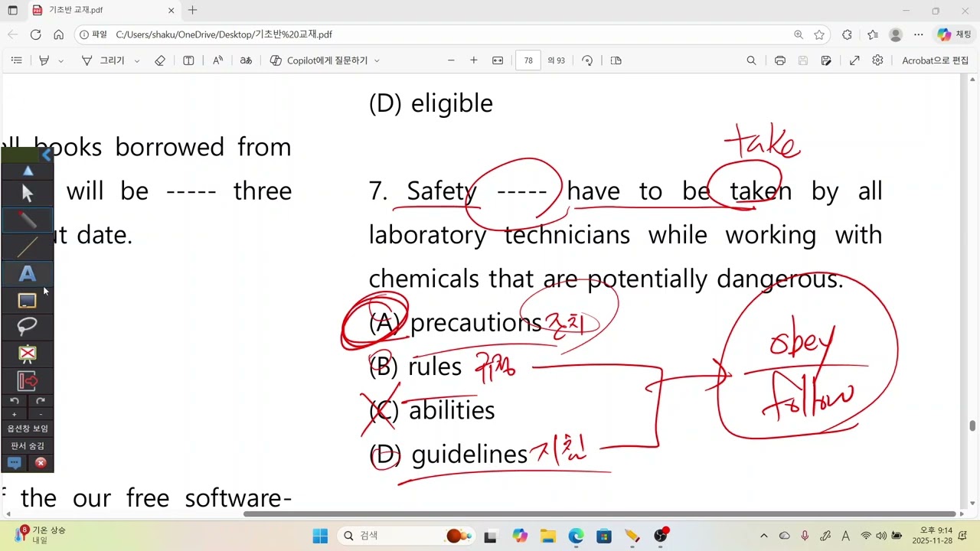The width and height of the screenshot is (980, 551).
Task: Open the favorites list icon
Action: [x=873, y=34]
